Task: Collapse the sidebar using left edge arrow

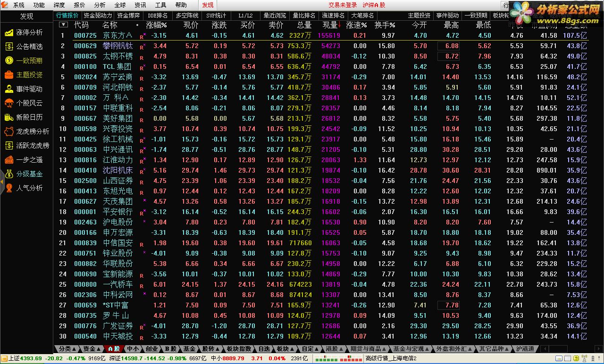Action: (2, 182)
